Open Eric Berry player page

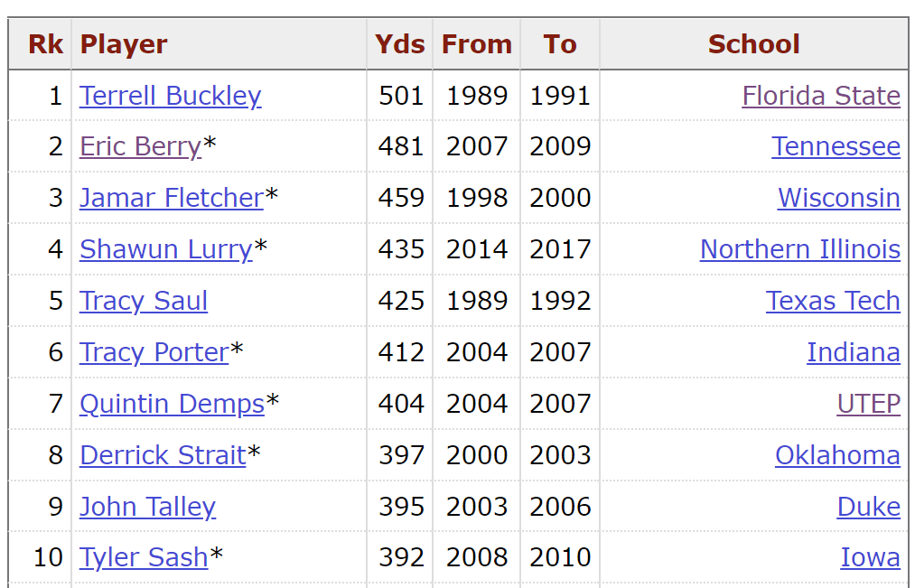[141, 146]
